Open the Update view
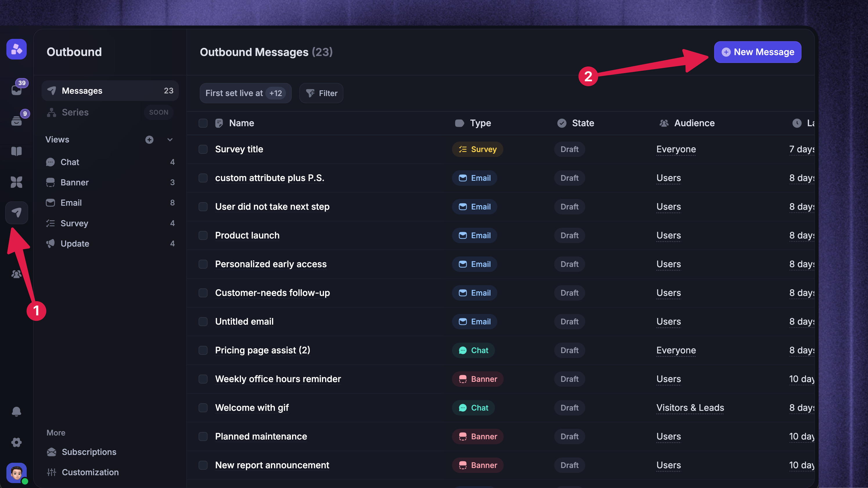The image size is (868, 488). click(x=110, y=243)
